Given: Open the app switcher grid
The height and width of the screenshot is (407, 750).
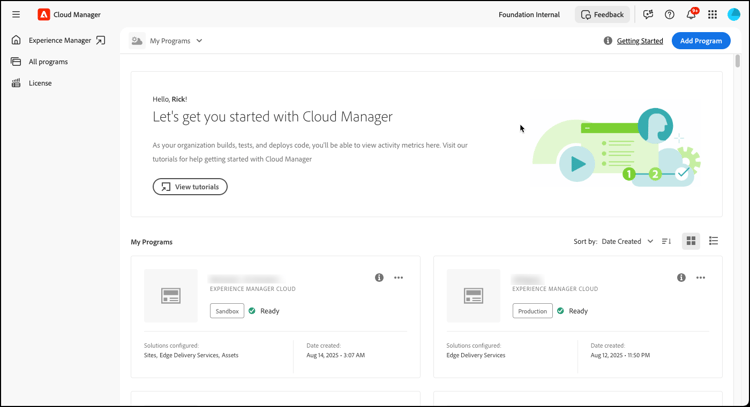Looking at the screenshot, I should (713, 15).
